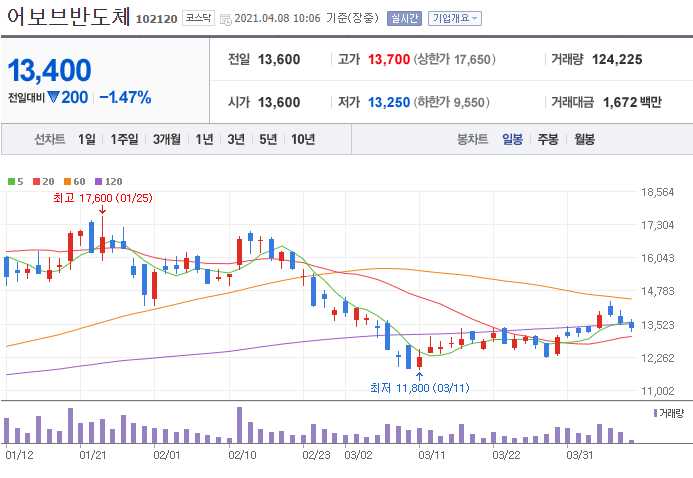Select the 10년 chart period
The image size is (693, 478).
click(x=303, y=140)
